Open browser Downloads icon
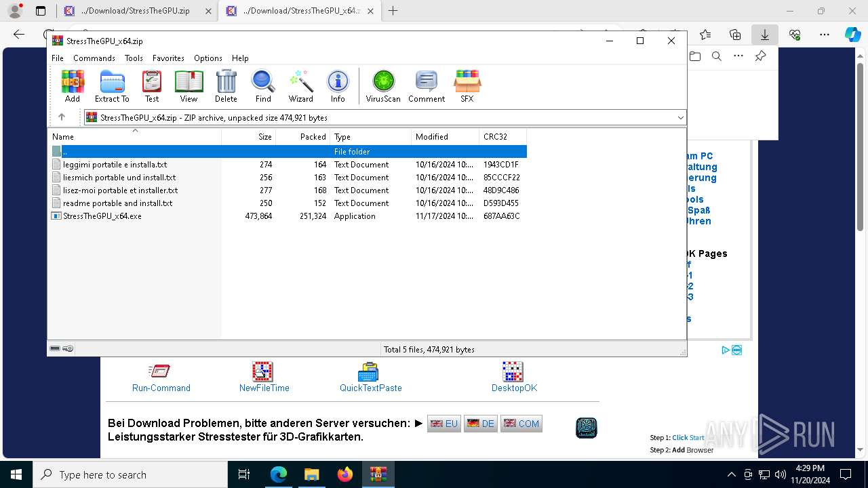The height and width of the screenshot is (488, 868). pos(764,35)
